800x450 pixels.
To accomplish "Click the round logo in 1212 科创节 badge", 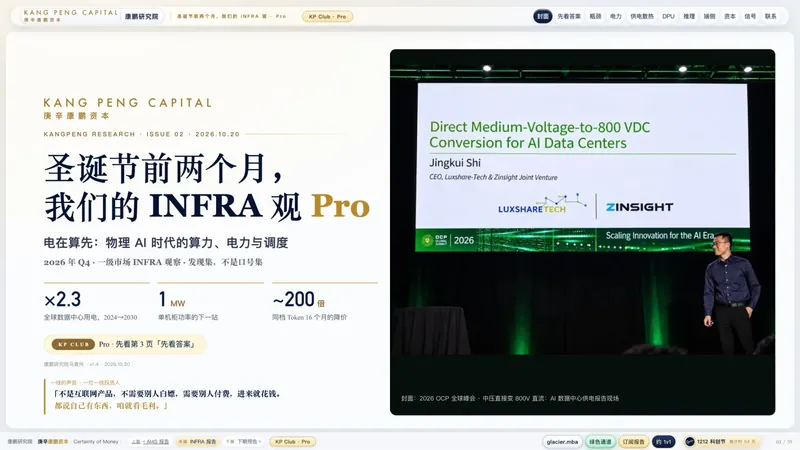I will click(x=690, y=442).
